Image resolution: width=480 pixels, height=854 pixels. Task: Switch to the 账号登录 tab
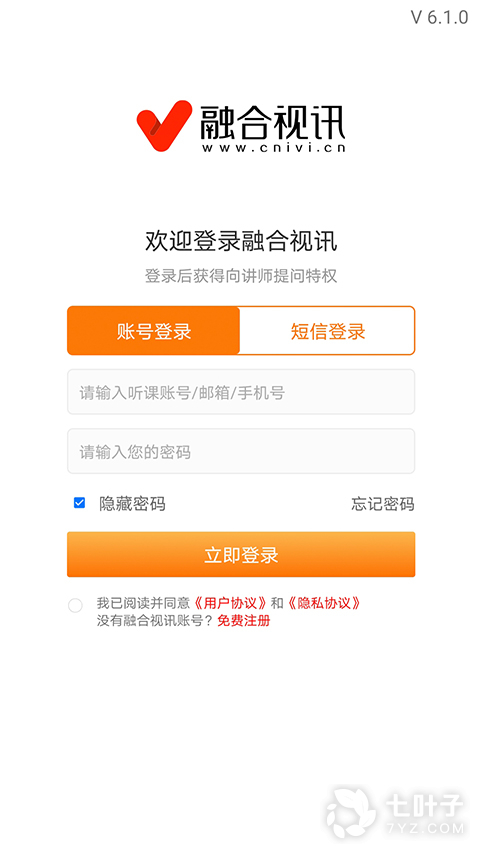154,331
